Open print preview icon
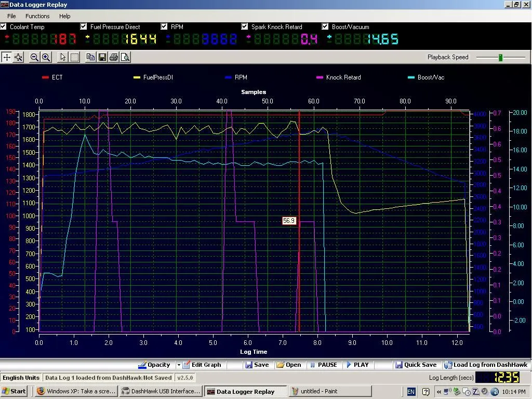The image size is (532, 399). point(125,57)
